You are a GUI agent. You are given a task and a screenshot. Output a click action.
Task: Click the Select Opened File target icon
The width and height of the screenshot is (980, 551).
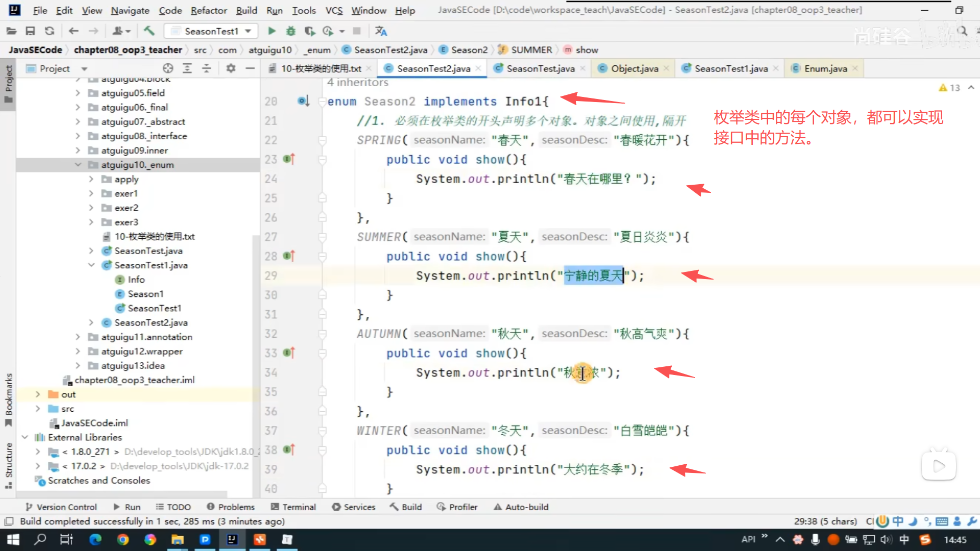pyautogui.click(x=168, y=68)
